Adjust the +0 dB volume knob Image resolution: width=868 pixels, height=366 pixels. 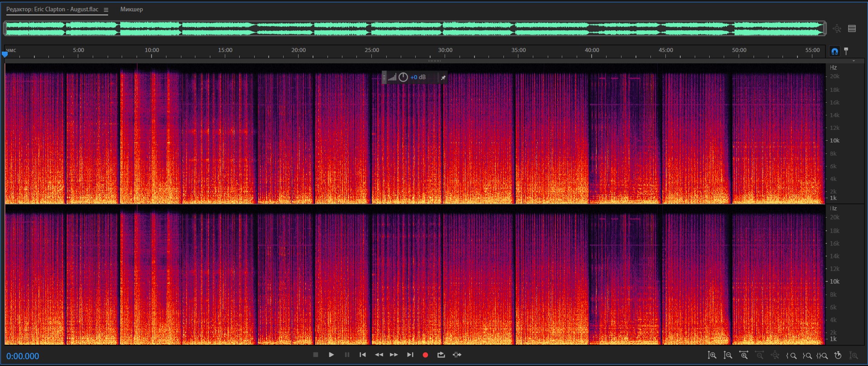coord(403,77)
